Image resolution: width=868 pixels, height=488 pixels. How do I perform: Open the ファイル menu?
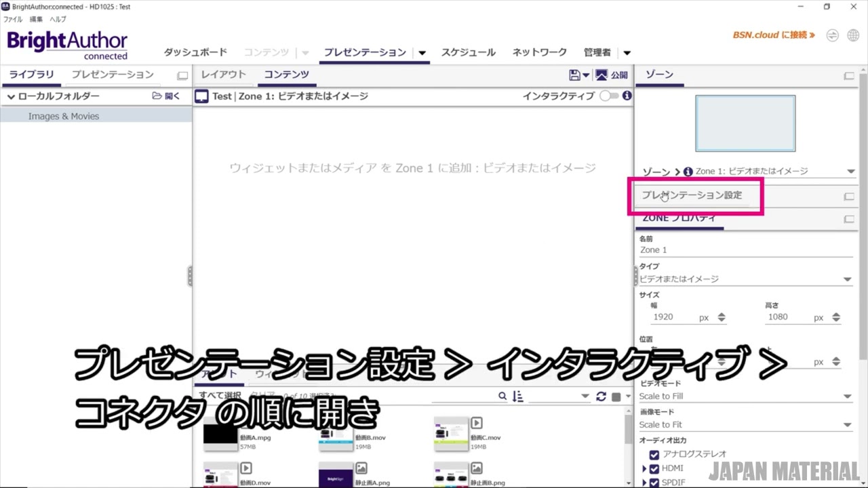coord(13,20)
